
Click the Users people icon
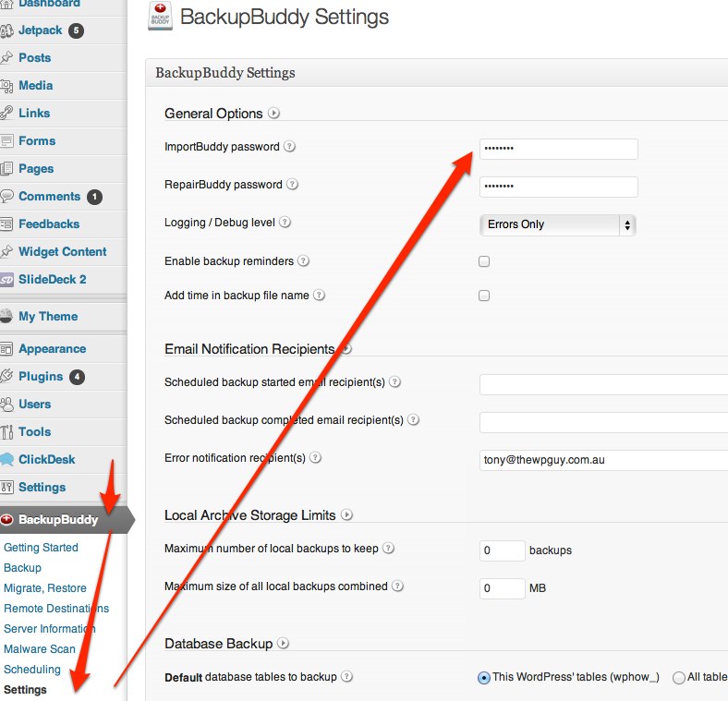point(6,405)
